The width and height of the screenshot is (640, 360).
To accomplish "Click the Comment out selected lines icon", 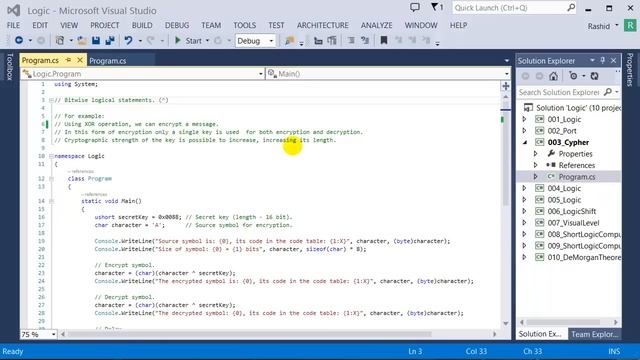I will tap(351, 40).
